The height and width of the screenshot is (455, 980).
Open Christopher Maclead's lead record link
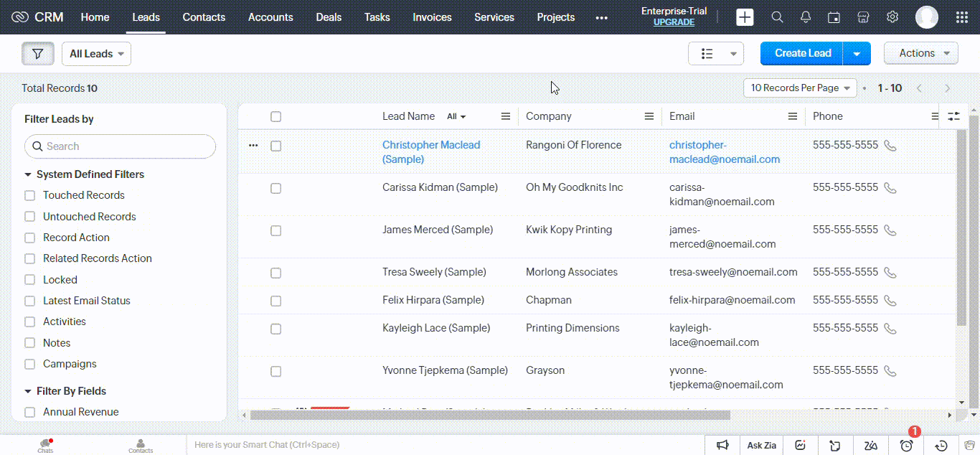click(x=431, y=145)
